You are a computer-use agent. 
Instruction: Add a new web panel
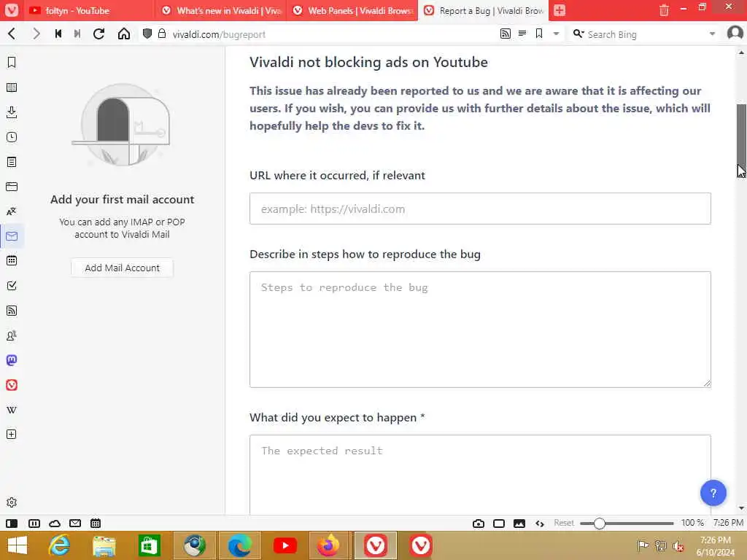point(12,435)
